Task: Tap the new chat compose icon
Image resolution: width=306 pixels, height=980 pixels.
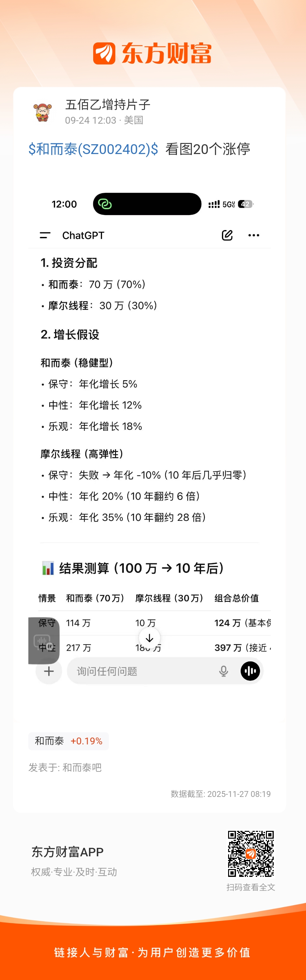Action: pos(227,235)
